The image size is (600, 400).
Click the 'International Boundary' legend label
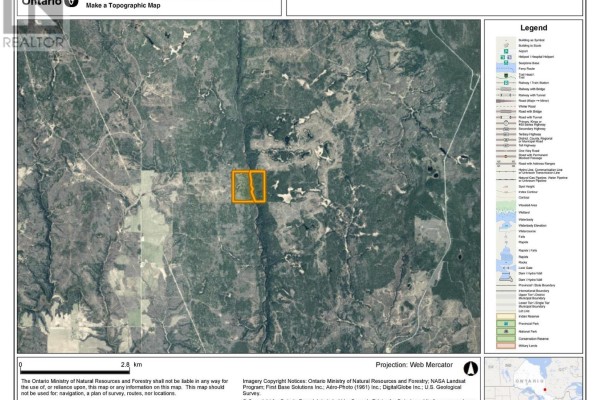534,291
